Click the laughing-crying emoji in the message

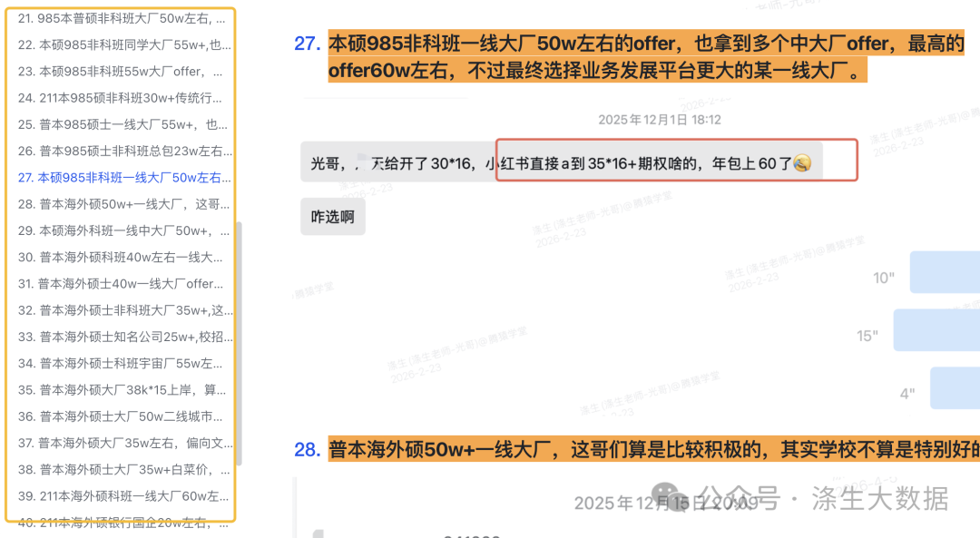[x=802, y=163]
